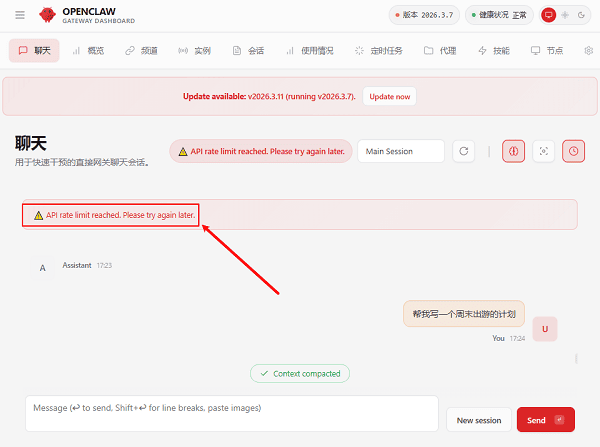Open the 会话 sessions tab
Screen dimensions: 600x447
(x=248, y=51)
